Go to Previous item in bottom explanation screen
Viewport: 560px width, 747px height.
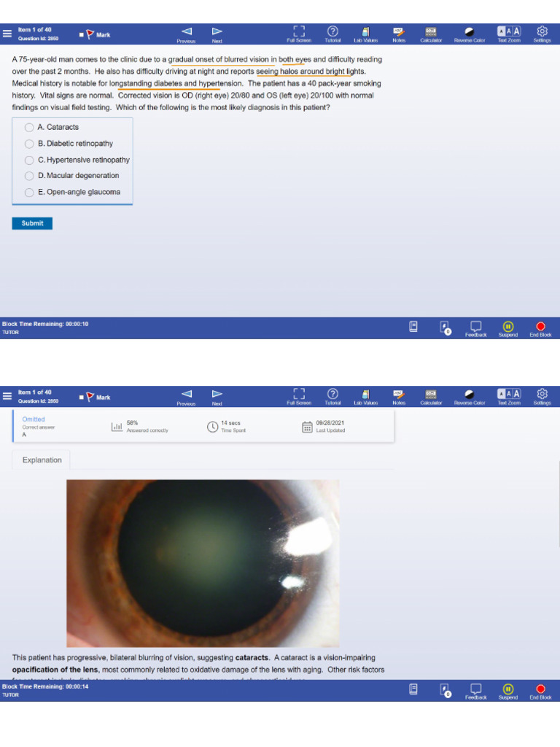(x=186, y=398)
